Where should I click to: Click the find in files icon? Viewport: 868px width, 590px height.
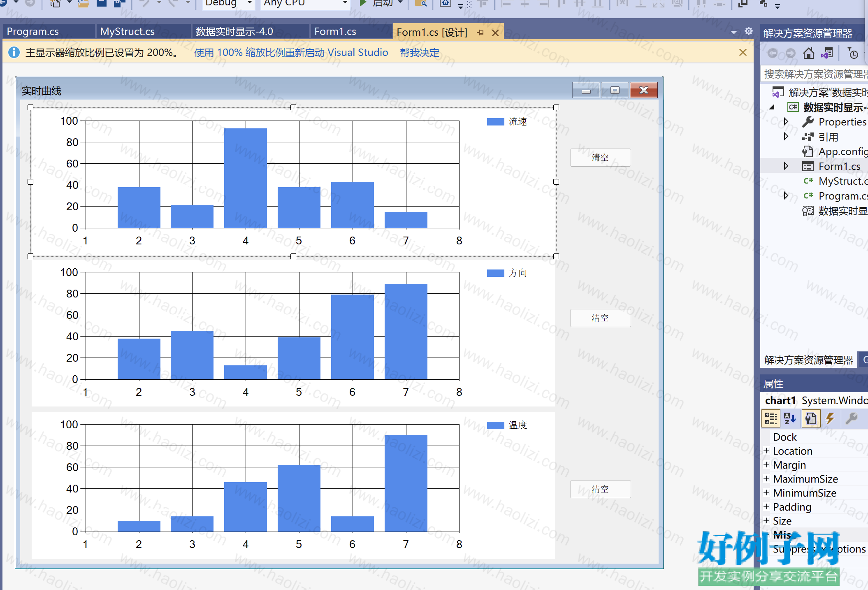(x=420, y=3)
